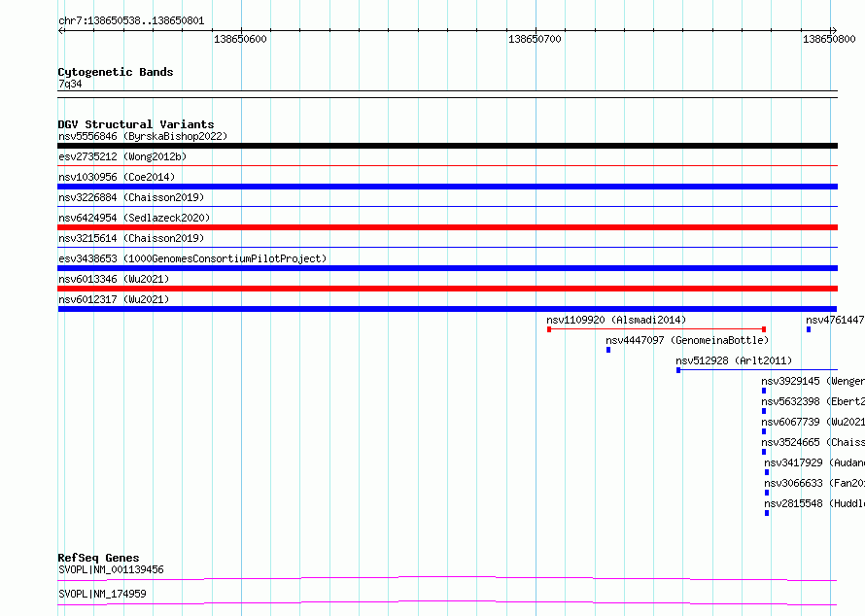Select variant nsv5556846 (ByrskaBishop2022) label
Viewport: 865px width, 616px height.
point(143,136)
